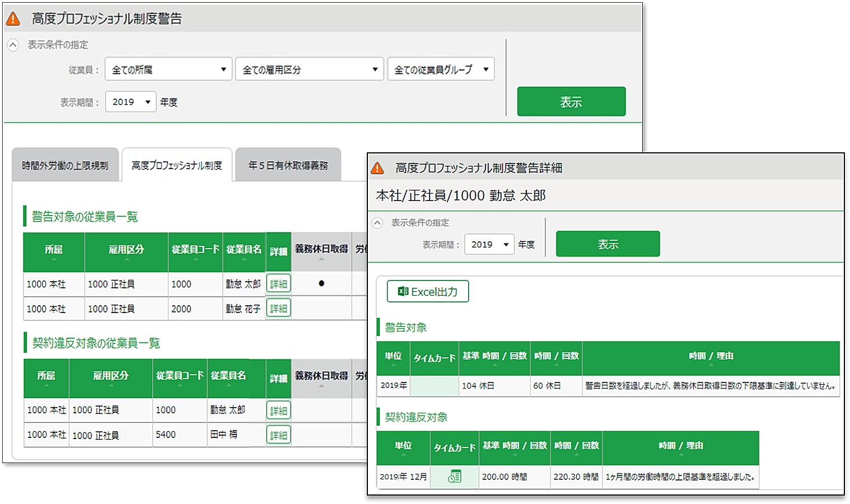Open the timecard icon for 2019年 12月

coord(454,477)
